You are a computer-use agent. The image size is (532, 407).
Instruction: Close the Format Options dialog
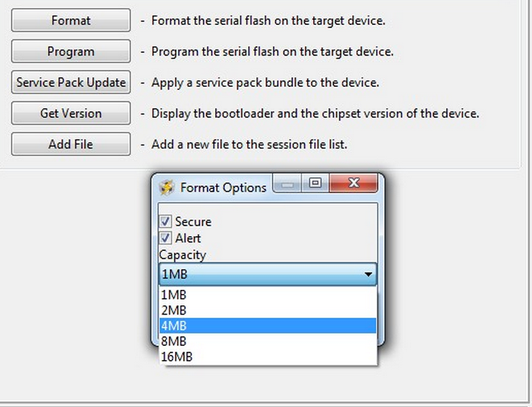tap(353, 184)
